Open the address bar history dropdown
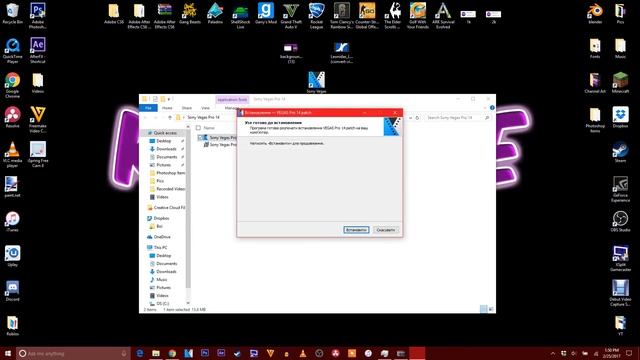Image resolution: width=640 pixels, height=360 pixels. 411,118
